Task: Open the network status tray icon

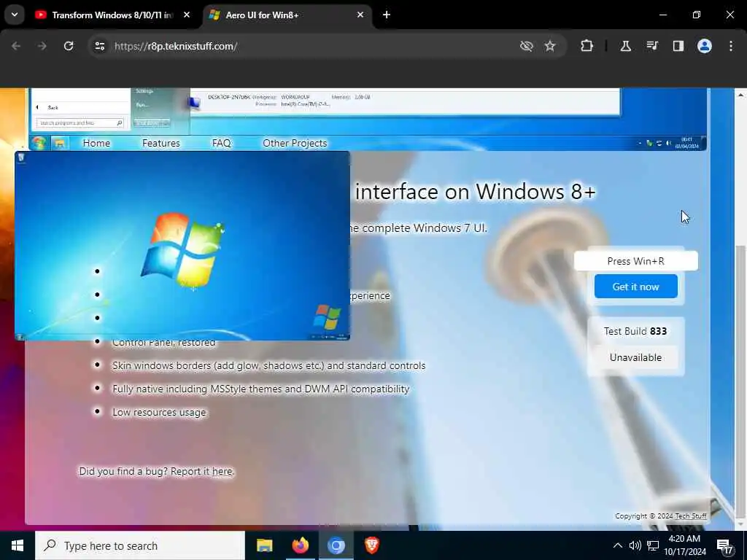Action: click(653, 545)
